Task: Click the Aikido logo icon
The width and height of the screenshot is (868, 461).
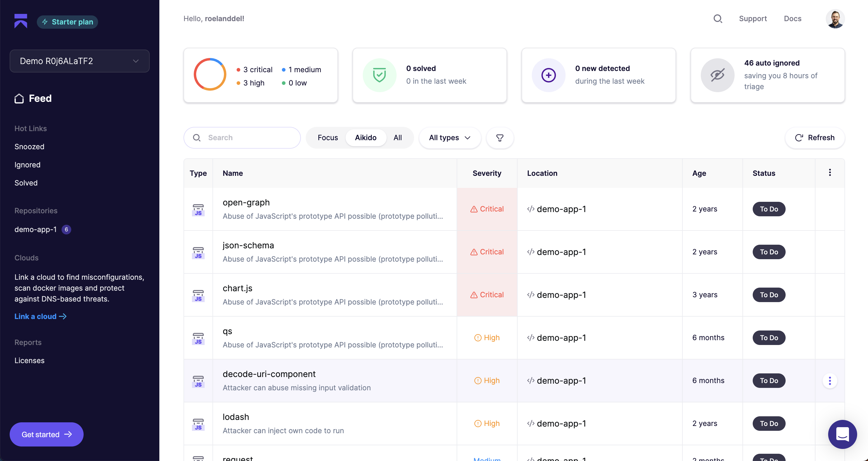Action: [21, 21]
